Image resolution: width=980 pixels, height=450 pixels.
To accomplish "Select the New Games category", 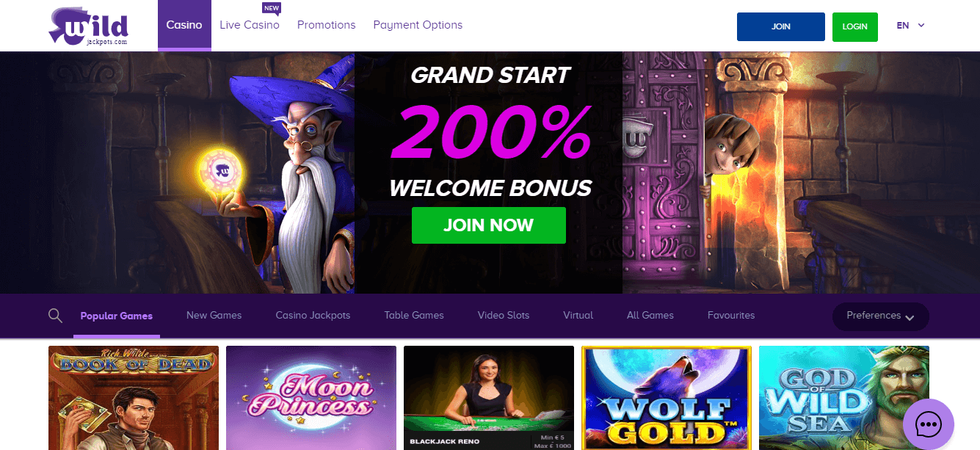I will click(214, 315).
